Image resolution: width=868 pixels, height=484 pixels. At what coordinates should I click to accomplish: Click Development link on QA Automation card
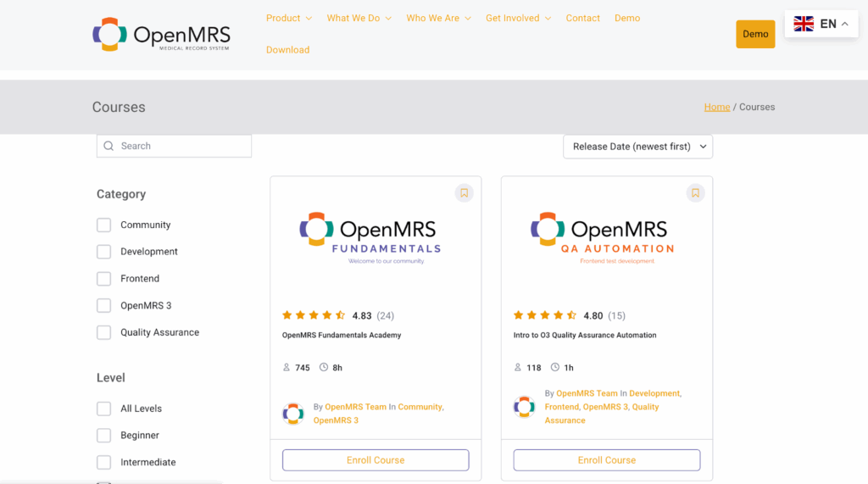click(654, 393)
